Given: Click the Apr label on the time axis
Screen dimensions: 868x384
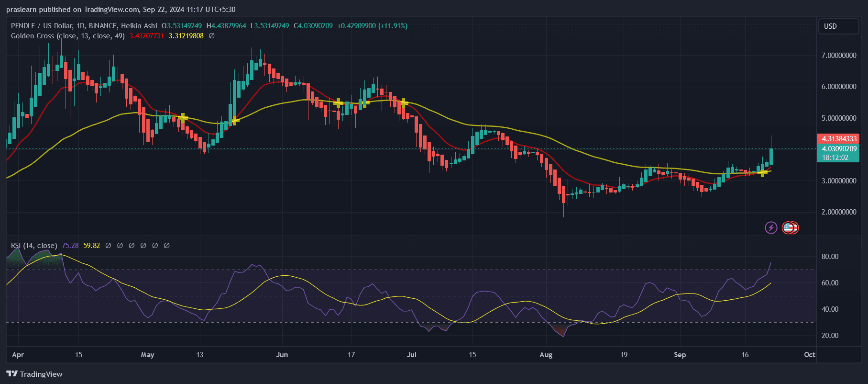Looking at the screenshot, I should pyautogui.click(x=18, y=355).
